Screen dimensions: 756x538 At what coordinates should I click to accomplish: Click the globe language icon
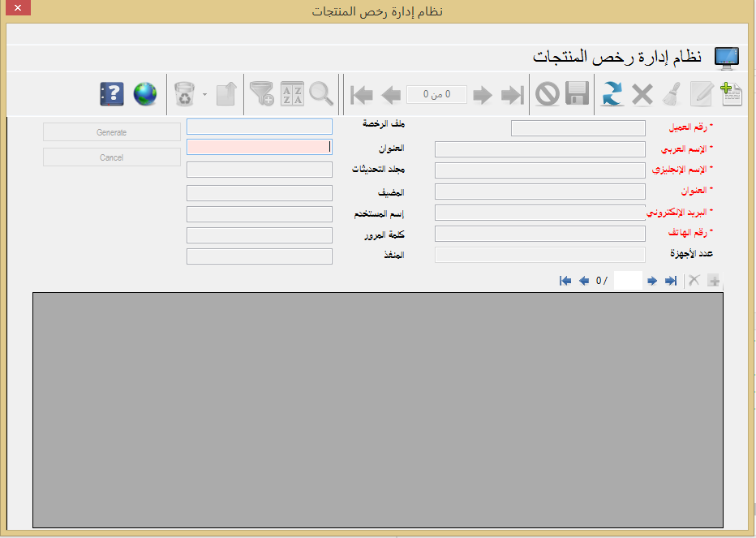pos(145,94)
